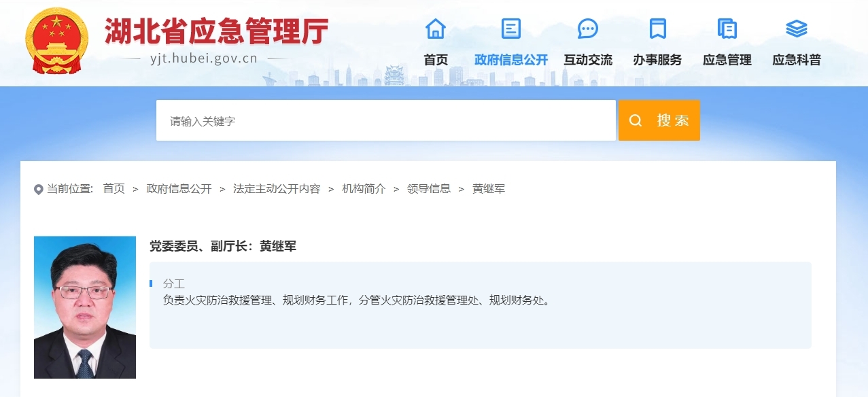Click the document icon above 政府信息公开
This screenshot has width=868, height=397.
tap(511, 29)
